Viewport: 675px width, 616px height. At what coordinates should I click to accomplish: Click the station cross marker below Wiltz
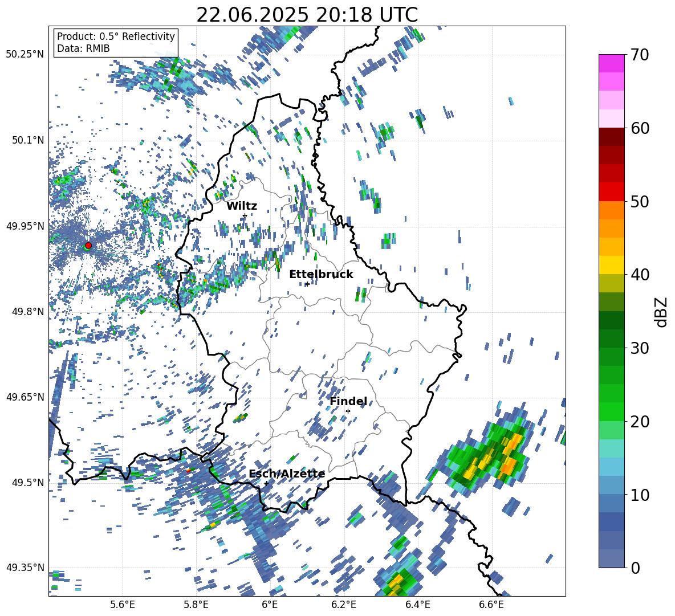coord(245,215)
